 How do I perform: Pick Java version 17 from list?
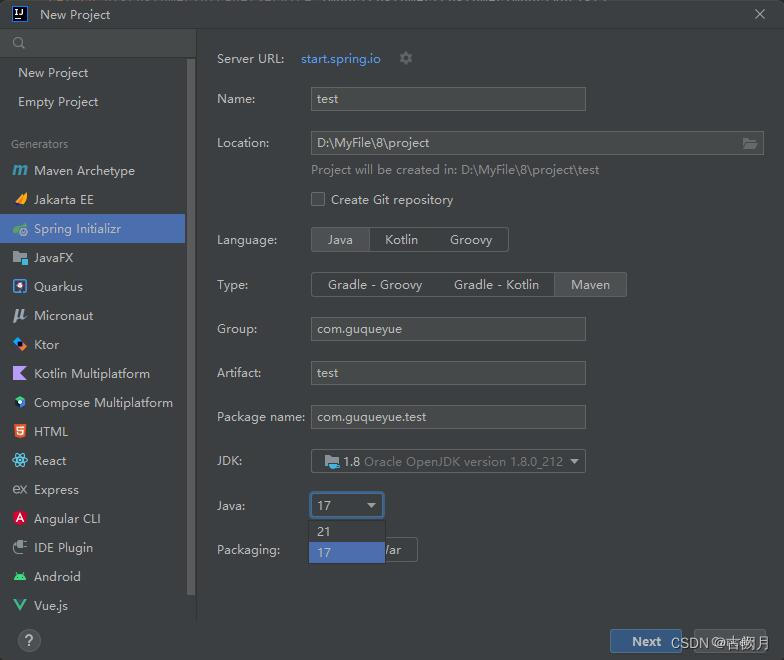pyautogui.click(x=347, y=552)
